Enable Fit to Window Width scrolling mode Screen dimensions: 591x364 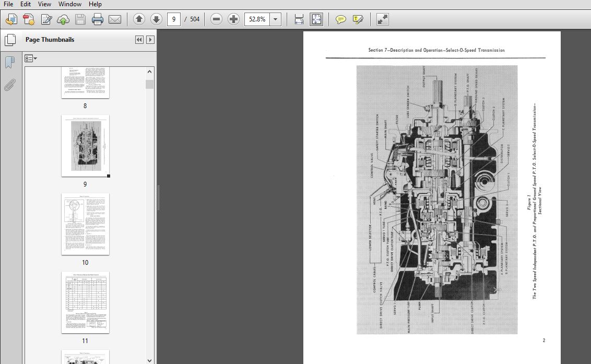point(299,20)
